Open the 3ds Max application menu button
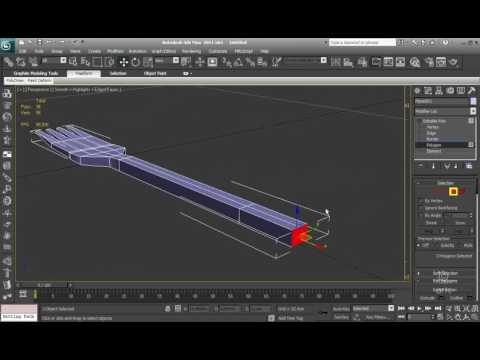The height and width of the screenshot is (360, 480). (7, 46)
